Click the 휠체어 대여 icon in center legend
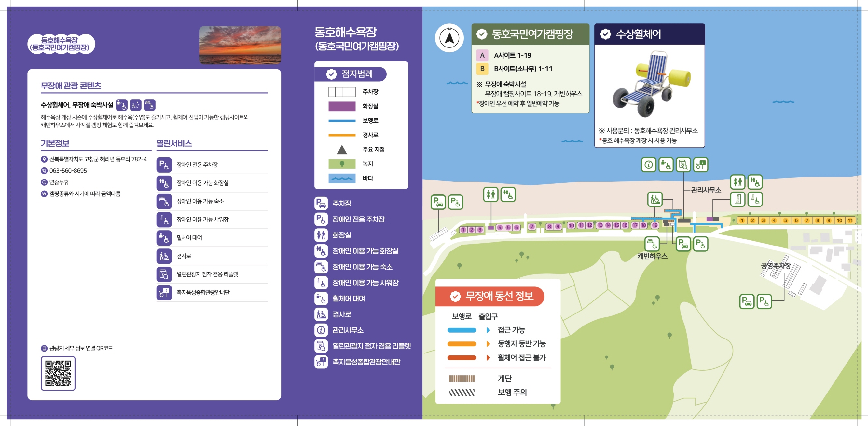 point(321,299)
